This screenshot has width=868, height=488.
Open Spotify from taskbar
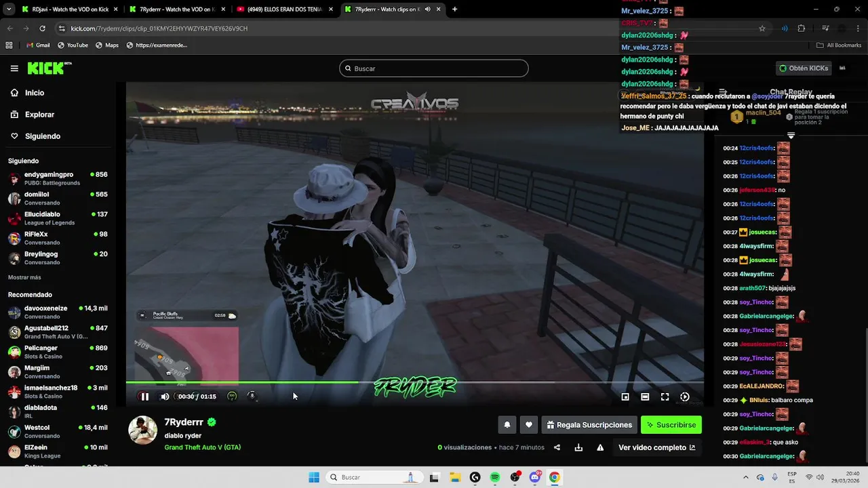495,477
